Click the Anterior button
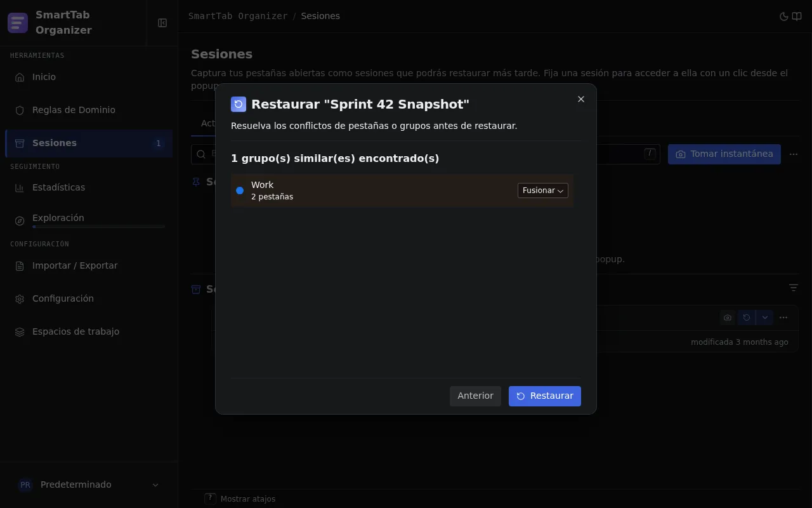The height and width of the screenshot is (508, 812). [476, 396]
